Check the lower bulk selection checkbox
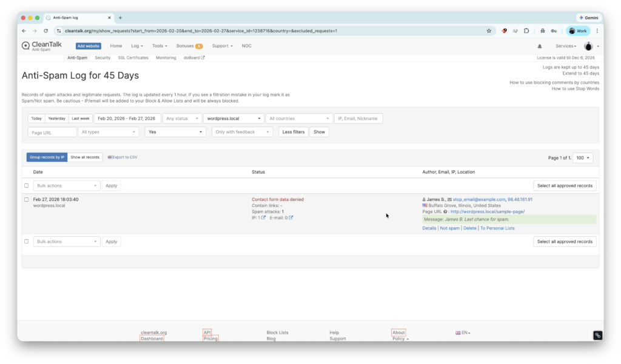The image size is (621, 364). pos(26,241)
